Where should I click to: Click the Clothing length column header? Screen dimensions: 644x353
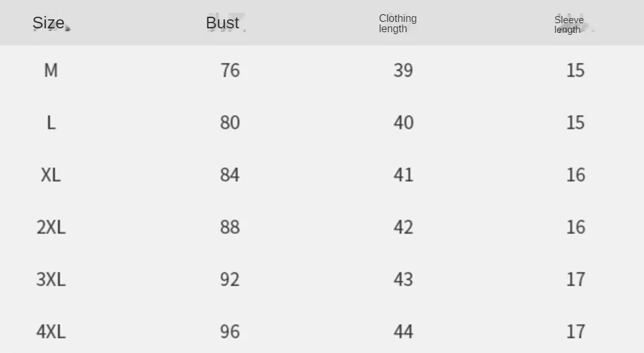tap(398, 23)
